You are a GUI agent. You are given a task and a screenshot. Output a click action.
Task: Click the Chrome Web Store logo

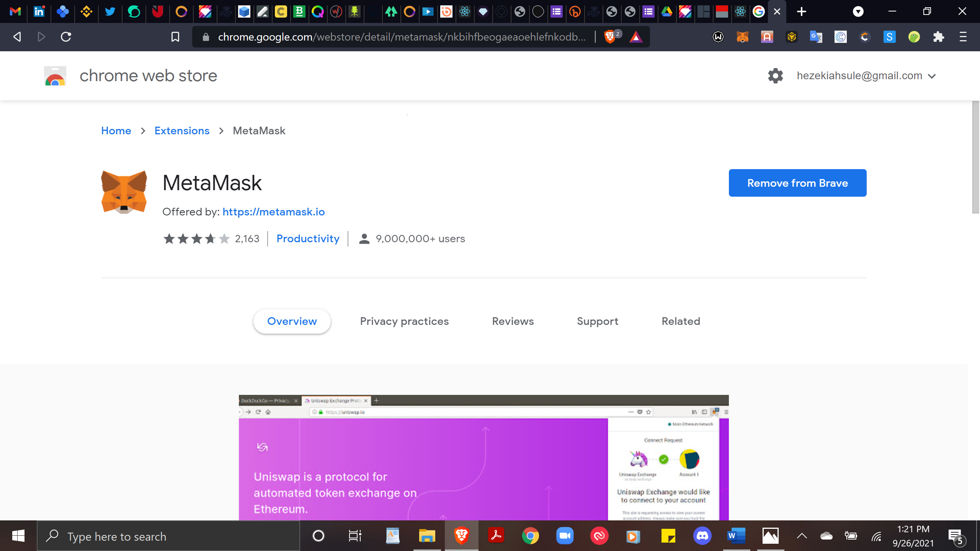point(55,76)
